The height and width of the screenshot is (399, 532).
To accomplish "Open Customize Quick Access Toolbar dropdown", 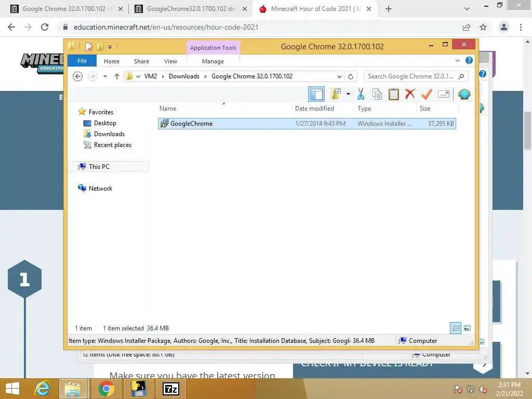I will pyautogui.click(x=110, y=47).
